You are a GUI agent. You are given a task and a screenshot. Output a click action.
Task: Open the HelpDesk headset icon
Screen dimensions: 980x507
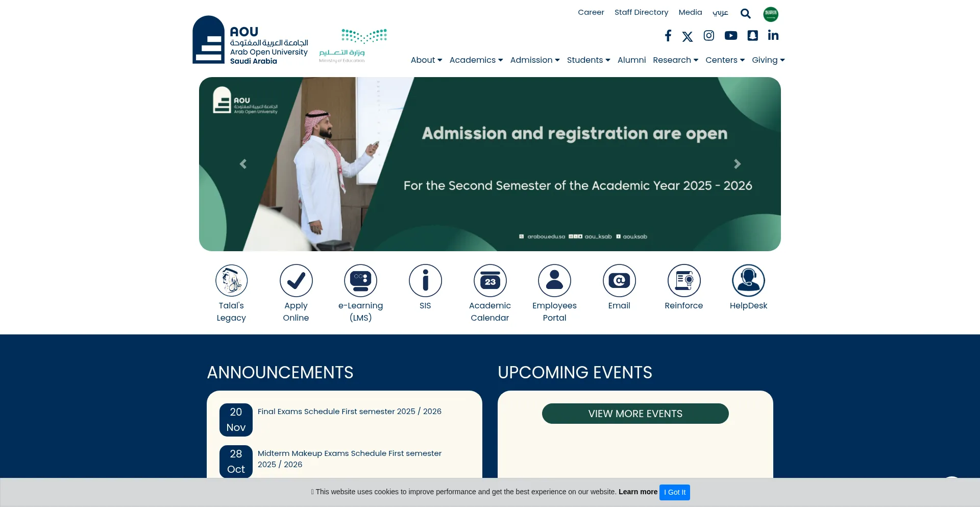748,281
